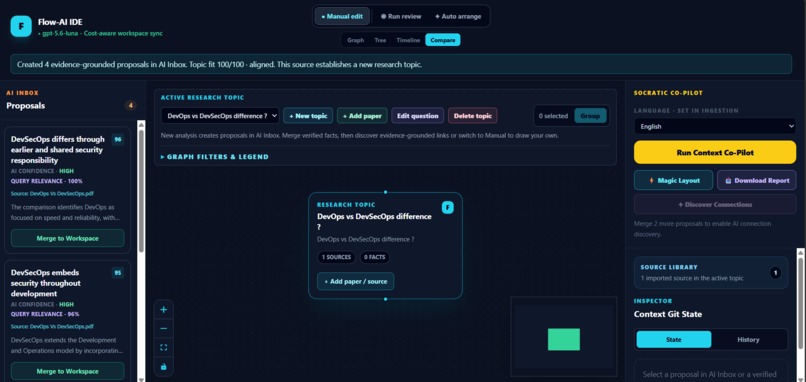Click the Edit question button
Screen dimensions: 806x382
pyautogui.click(x=417, y=116)
